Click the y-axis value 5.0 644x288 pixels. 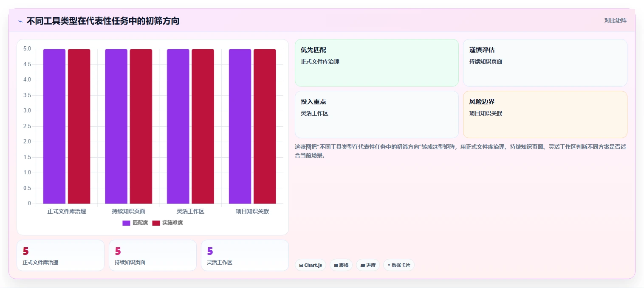click(x=27, y=49)
